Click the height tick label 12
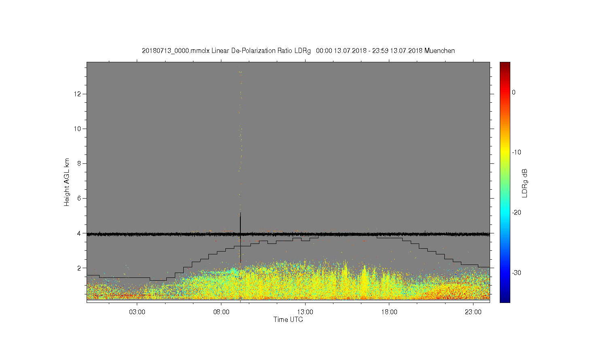 pyautogui.click(x=78, y=94)
